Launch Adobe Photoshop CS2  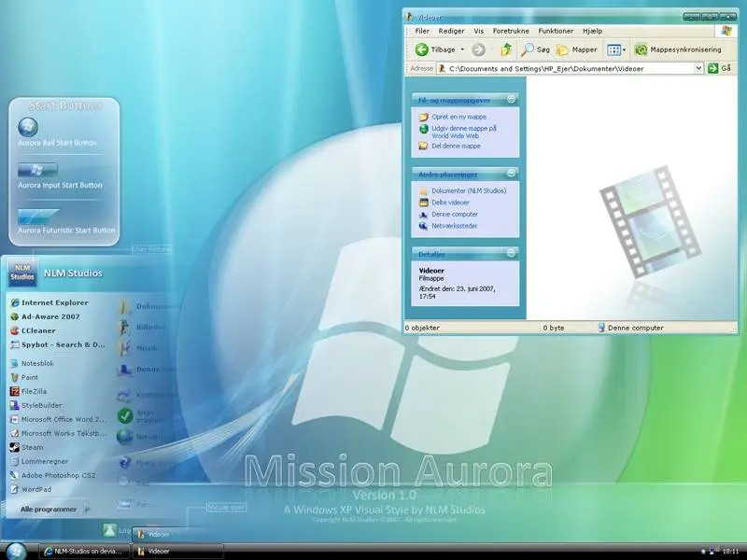(x=53, y=475)
